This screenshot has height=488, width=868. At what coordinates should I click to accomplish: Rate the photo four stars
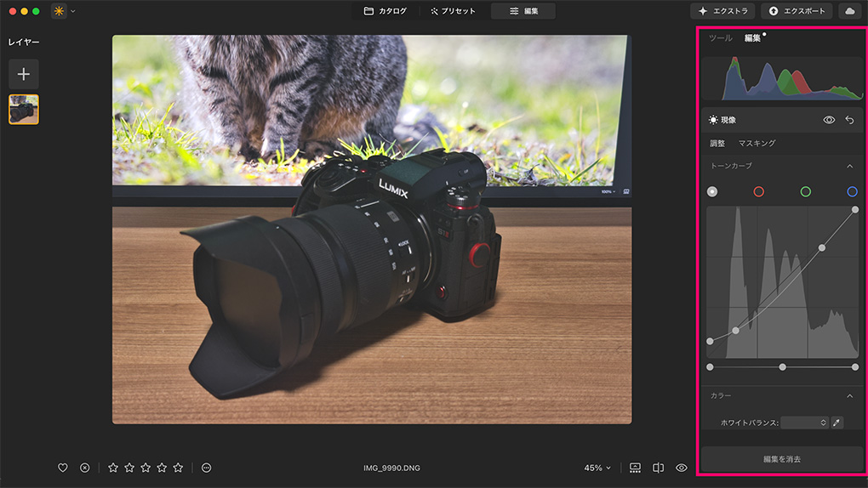pyautogui.click(x=162, y=468)
